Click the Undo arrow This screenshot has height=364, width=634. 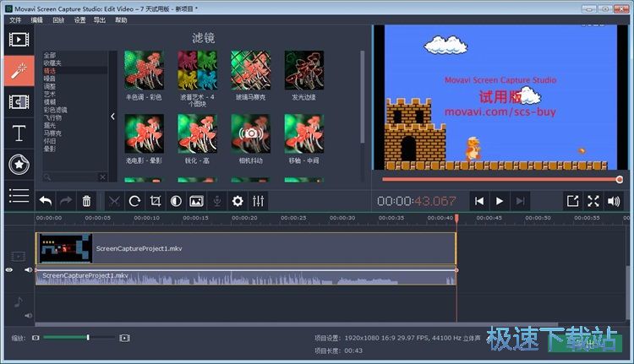[x=46, y=201]
